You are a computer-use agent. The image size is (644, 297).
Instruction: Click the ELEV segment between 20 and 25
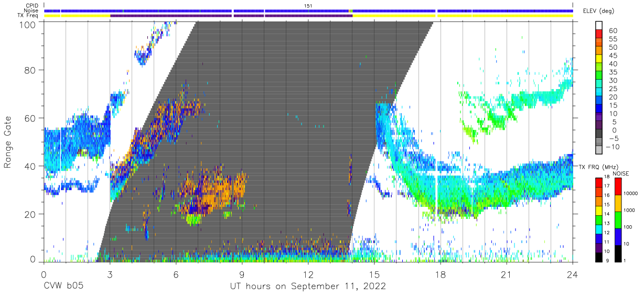pyautogui.click(x=598, y=93)
